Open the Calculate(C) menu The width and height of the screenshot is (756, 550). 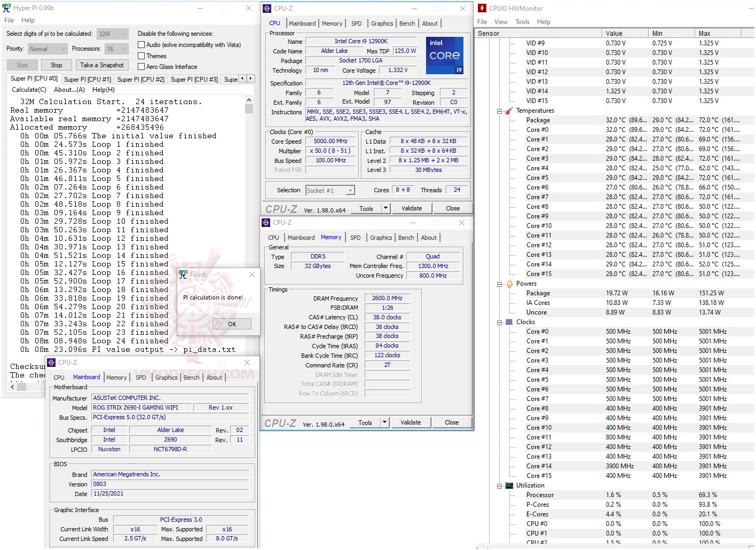point(29,90)
